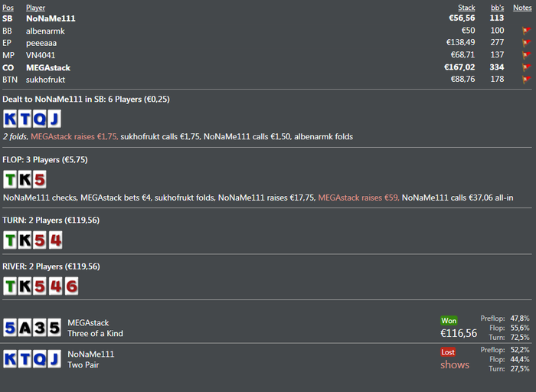Select the MEGAstack player row in CO
Screen dimensions: 536x392
266,67
